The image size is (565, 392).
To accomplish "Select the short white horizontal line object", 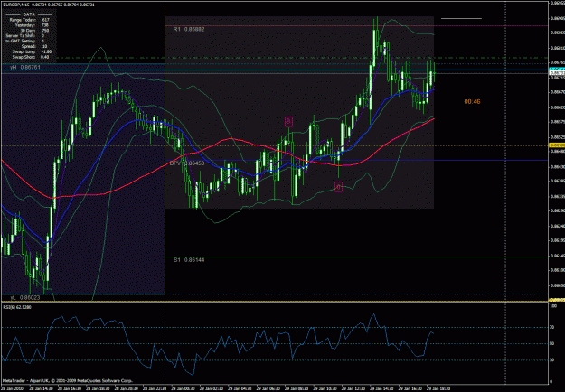I will (461, 18).
